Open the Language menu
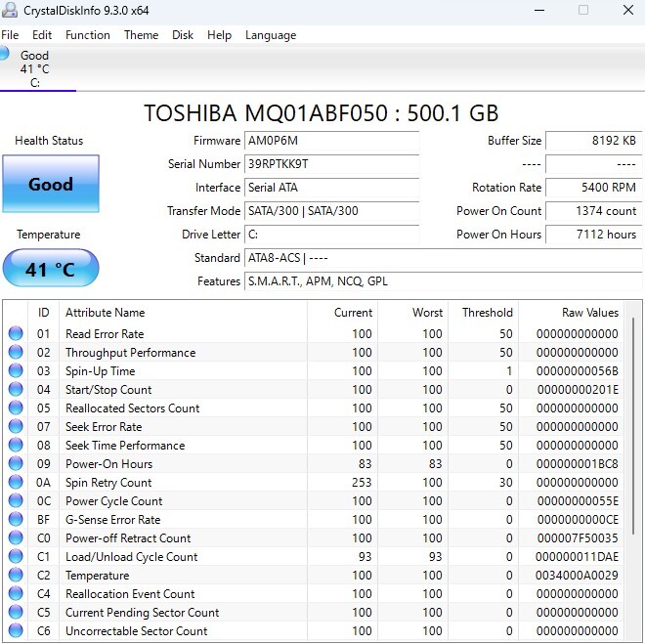The width and height of the screenshot is (645, 644). 270,35
